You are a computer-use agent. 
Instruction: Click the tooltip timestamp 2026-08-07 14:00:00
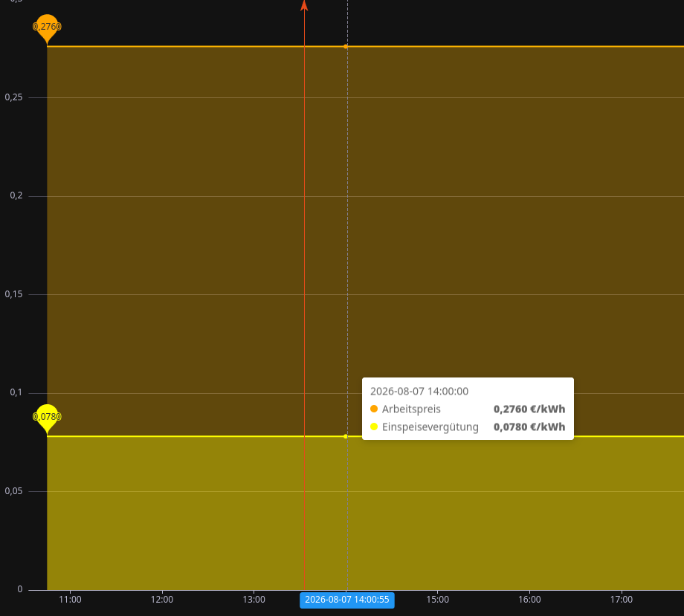(419, 392)
